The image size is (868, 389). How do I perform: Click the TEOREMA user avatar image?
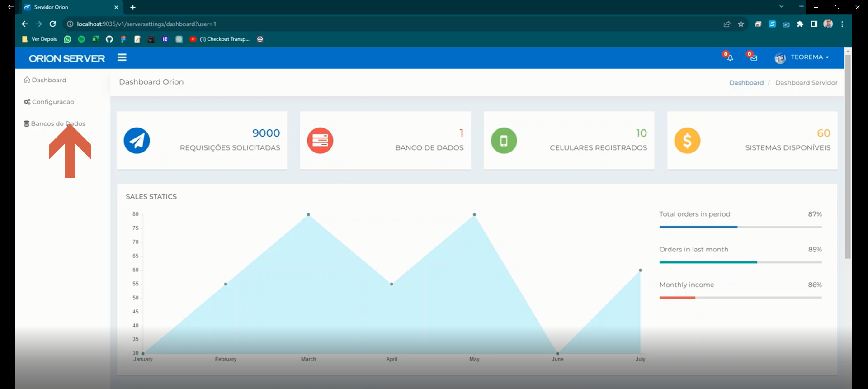(780, 58)
